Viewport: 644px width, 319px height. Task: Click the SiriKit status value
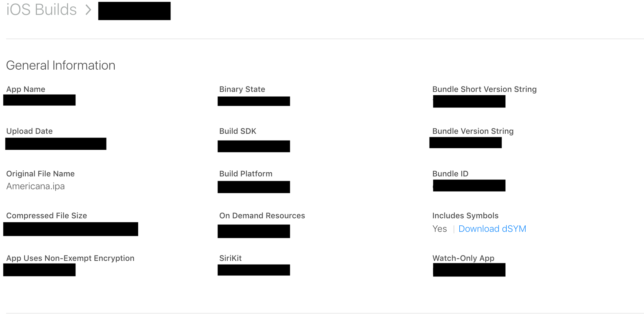pos(253,270)
